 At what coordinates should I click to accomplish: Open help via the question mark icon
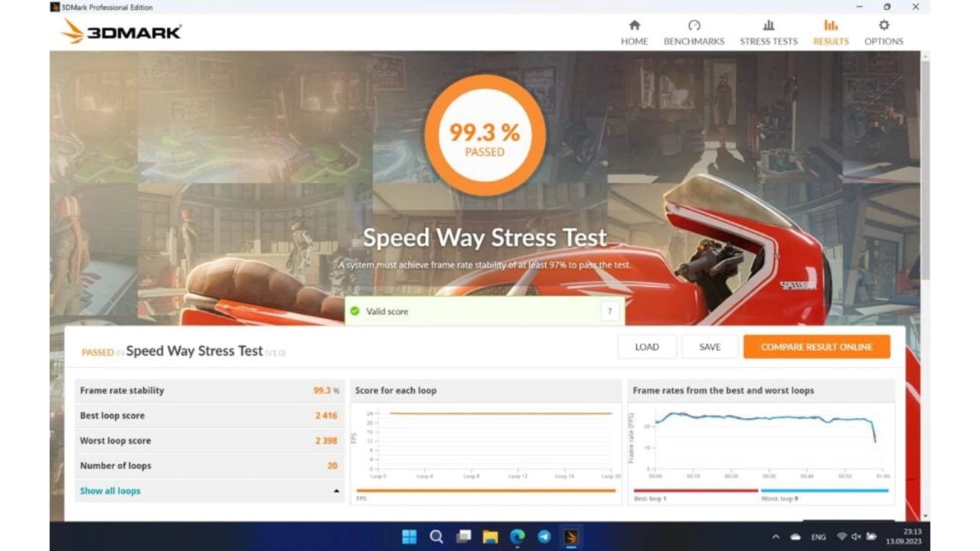coord(609,311)
